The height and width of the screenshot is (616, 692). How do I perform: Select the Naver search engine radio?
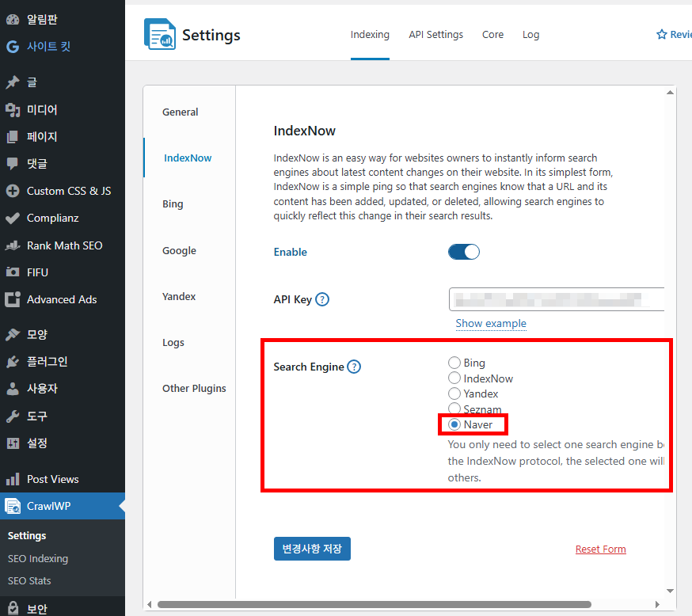[x=454, y=424]
